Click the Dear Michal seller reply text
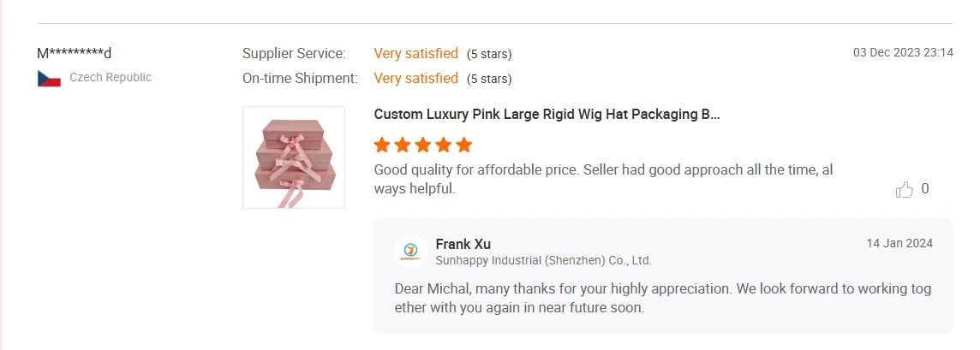Screen dimensions: 980x350 (x=662, y=298)
